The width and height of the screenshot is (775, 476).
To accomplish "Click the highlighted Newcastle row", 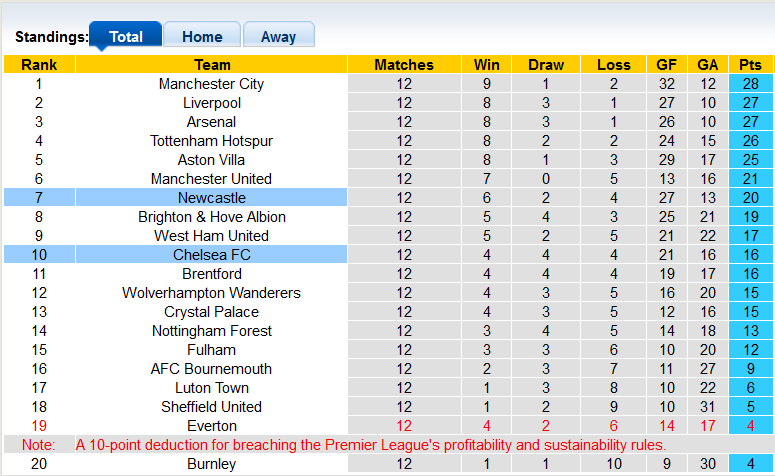I will click(x=211, y=198).
